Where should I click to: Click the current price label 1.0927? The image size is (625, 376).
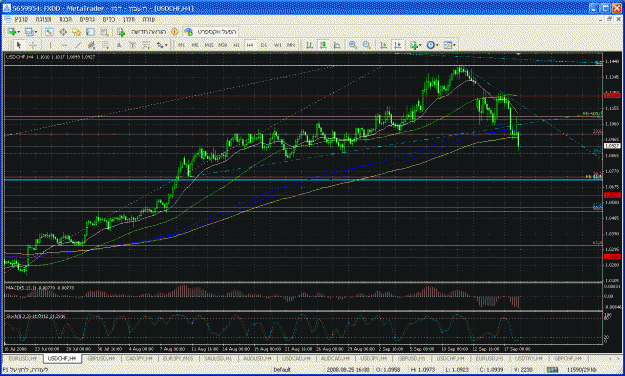click(612, 146)
